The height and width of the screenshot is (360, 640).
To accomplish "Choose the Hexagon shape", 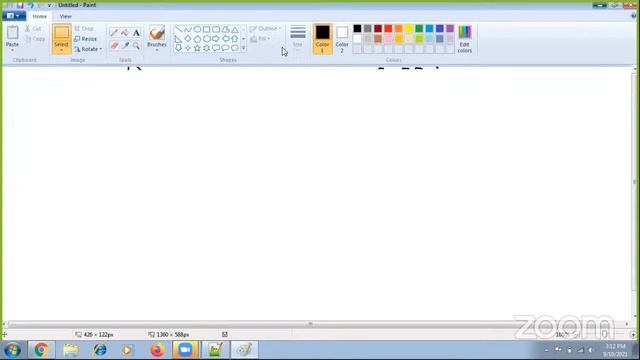I will (207, 39).
